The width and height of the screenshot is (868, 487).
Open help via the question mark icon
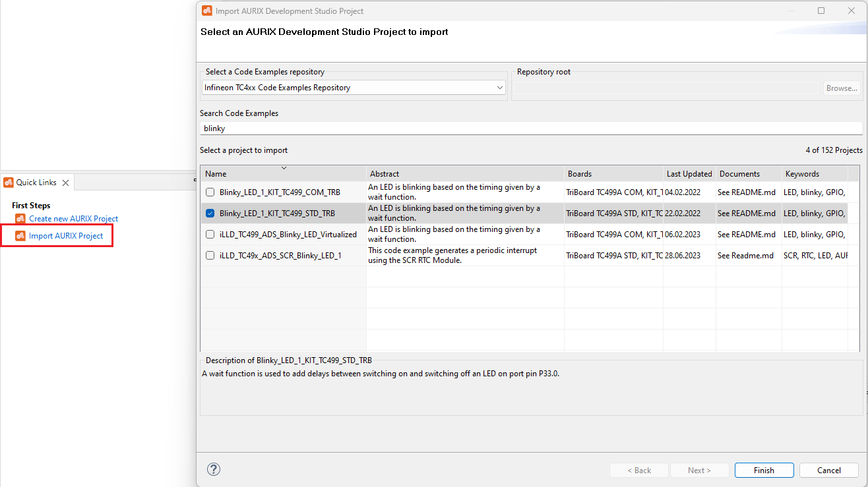click(x=213, y=469)
